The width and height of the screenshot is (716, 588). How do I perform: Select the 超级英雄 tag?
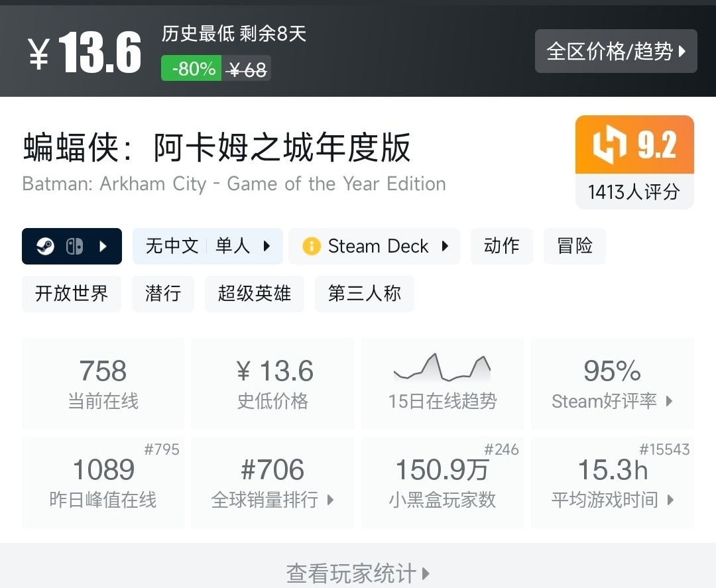pyautogui.click(x=255, y=294)
